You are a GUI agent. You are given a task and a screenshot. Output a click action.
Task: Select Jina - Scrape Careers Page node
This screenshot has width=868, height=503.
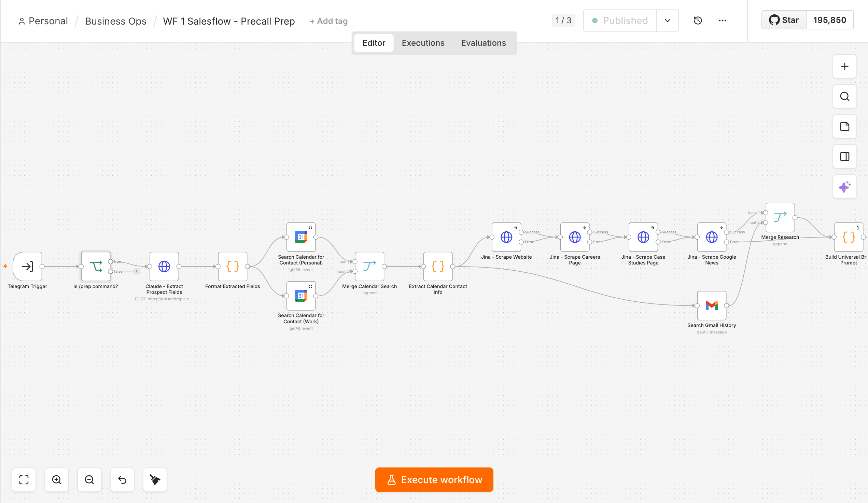tap(575, 237)
